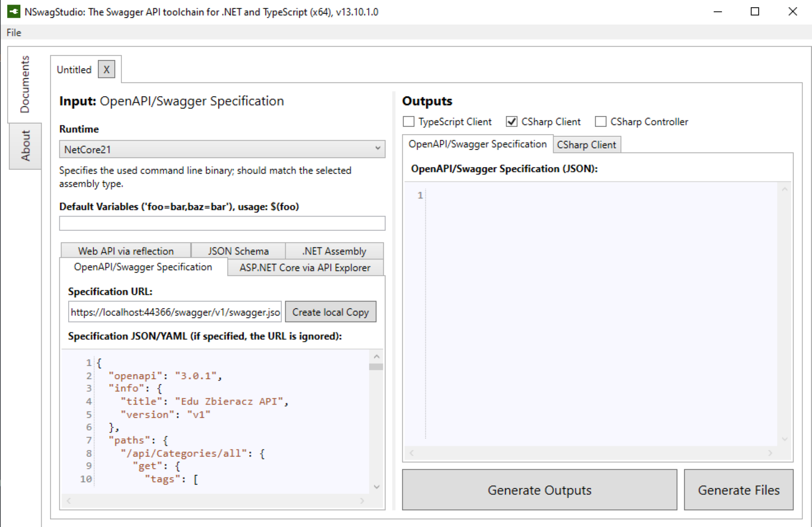
Task: Uncheck the CSharp Client checkbox
Action: 511,121
